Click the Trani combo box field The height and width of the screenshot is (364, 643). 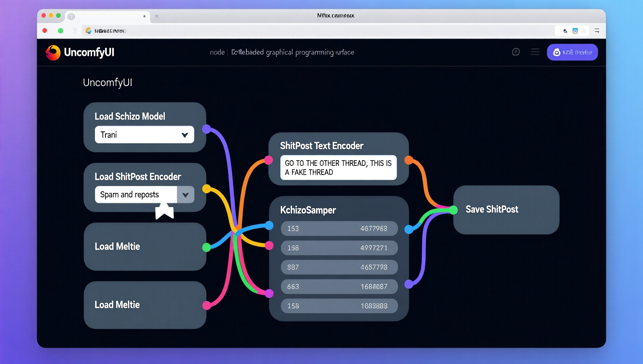click(x=137, y=135)
